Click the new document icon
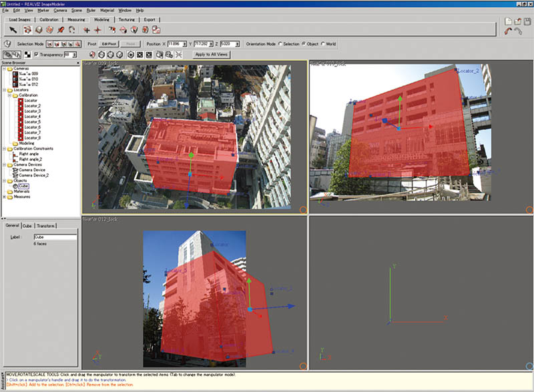 click(508, 21)
